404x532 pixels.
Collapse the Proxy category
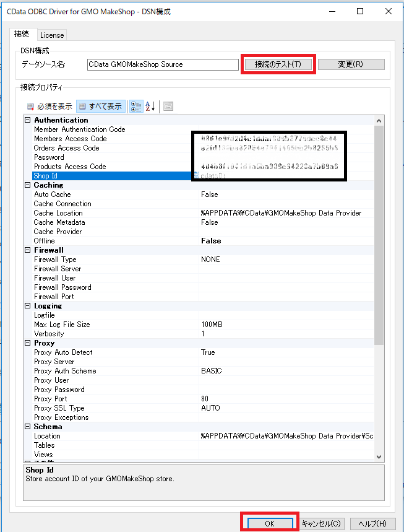tap(28, 343)
